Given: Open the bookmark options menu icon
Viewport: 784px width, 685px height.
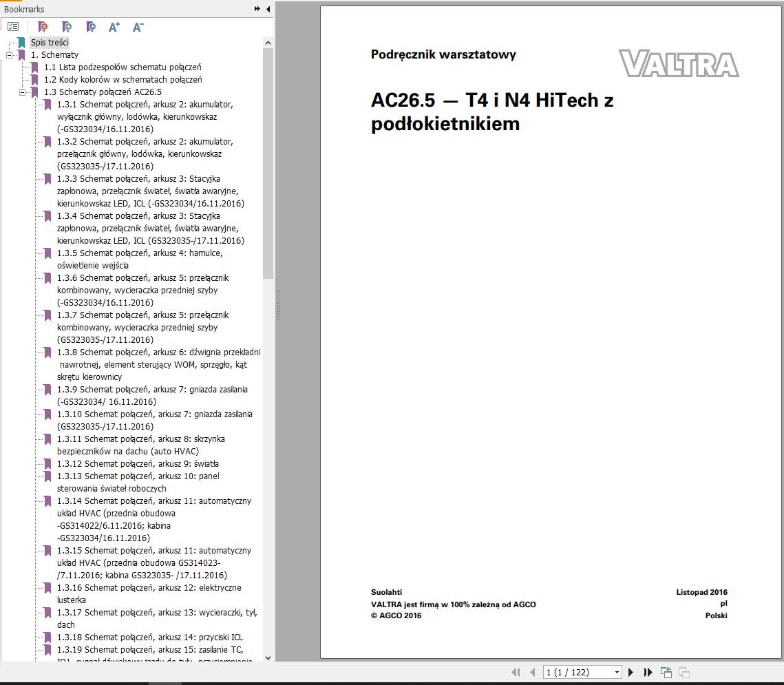Looking at the screenshot, I should [14, 26].
